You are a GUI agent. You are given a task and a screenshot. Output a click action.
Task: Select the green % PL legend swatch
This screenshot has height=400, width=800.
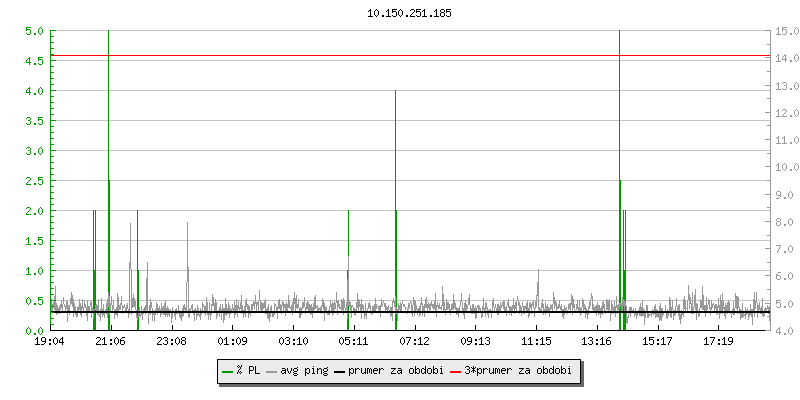[228, 371]
